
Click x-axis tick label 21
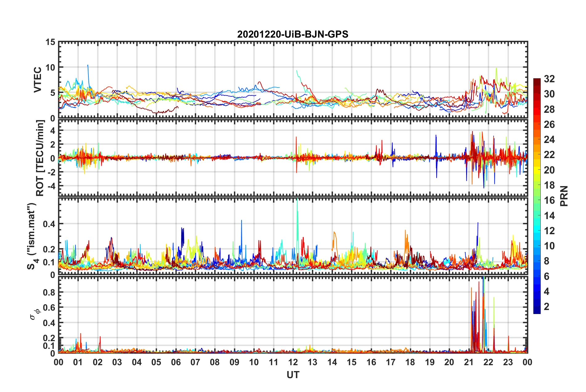tap(469, 362)
